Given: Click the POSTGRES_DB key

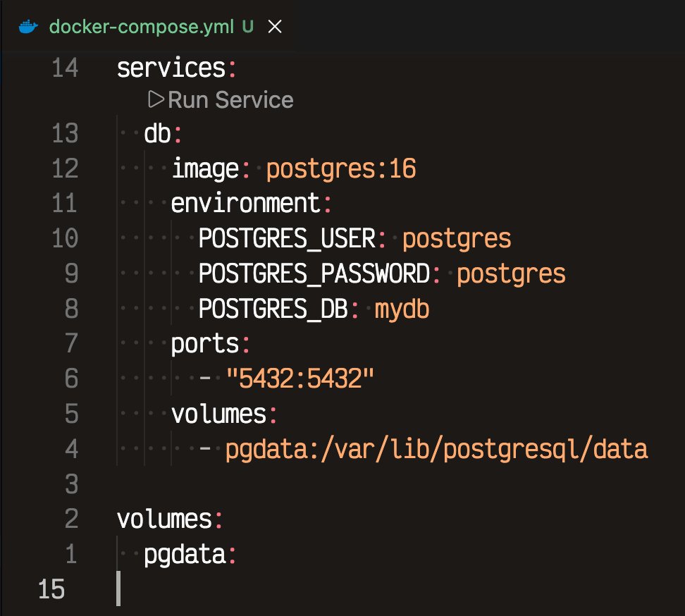Looking at the screenshot, I should (273, 309).
